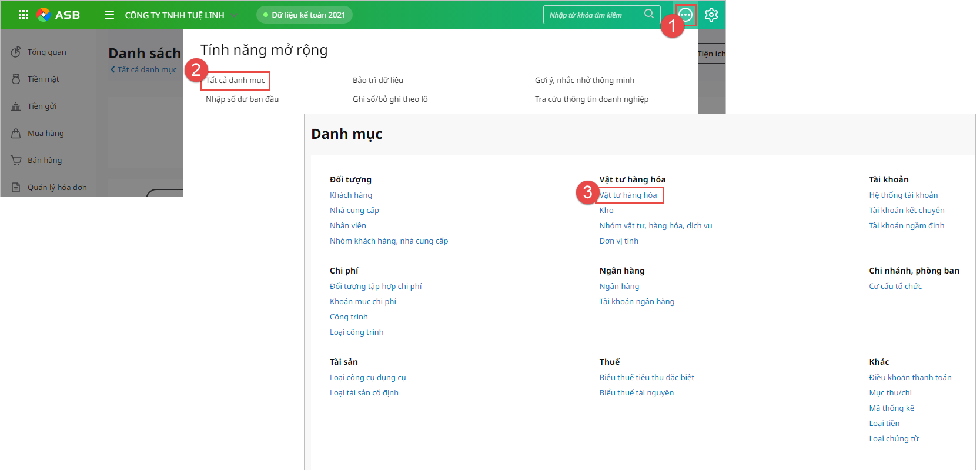Expand company name dropdown arrow
The width and height of the screenshot is (980, 476).
coord(234,15)
